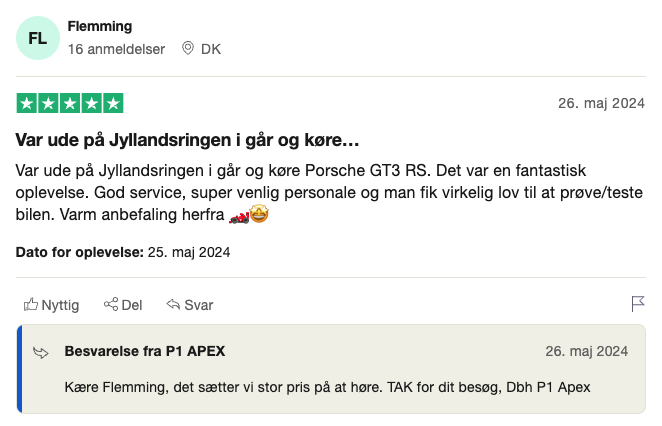
Task: Click the review date 26. maj 2024
Action: click(x=599, y=103)
